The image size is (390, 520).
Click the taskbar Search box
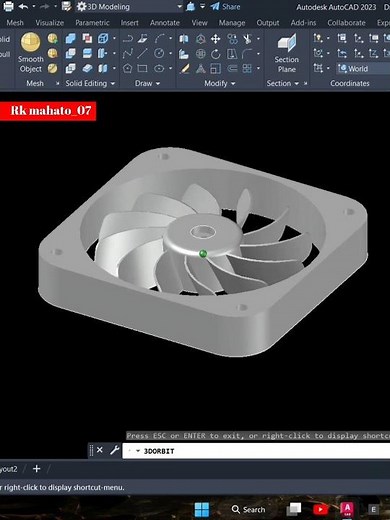(x=249, y=509)
